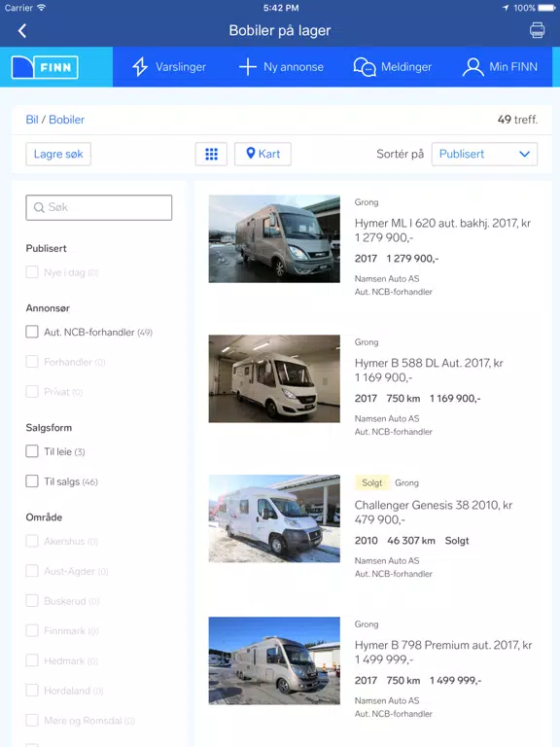Click the Annonsør filter heading
The width and height of the screenshot is (560, 747).
click(48, 308)
